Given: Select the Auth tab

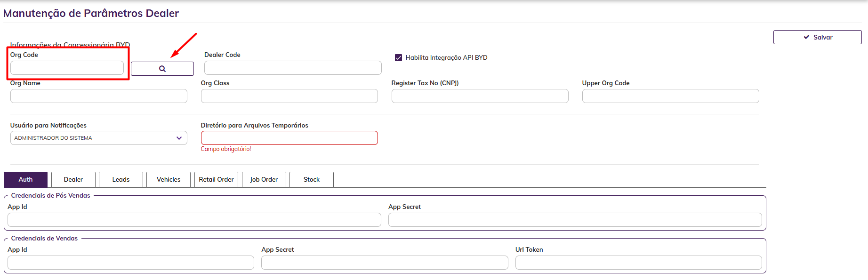Looking at the screenshot, I should 25,180.
